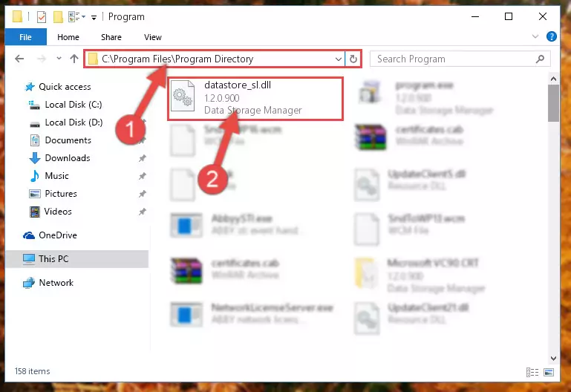Refresh the current folder view

click(x=353, y=59)
